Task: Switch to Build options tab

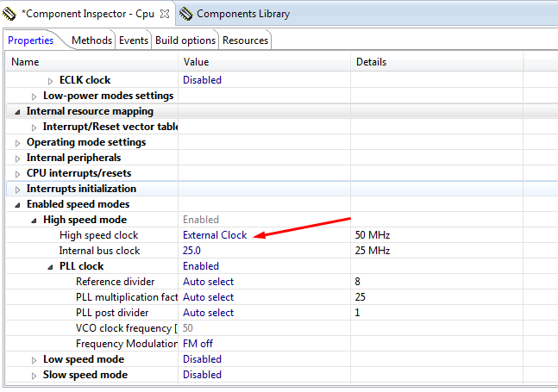Action: (185, 40)
